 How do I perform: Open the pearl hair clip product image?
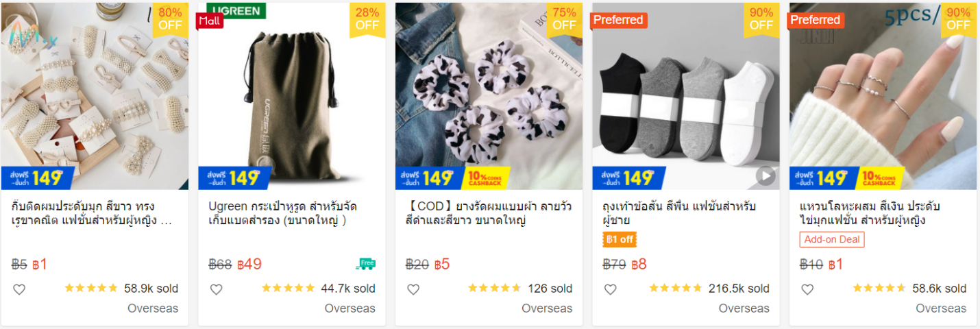(x=95, y=96)
